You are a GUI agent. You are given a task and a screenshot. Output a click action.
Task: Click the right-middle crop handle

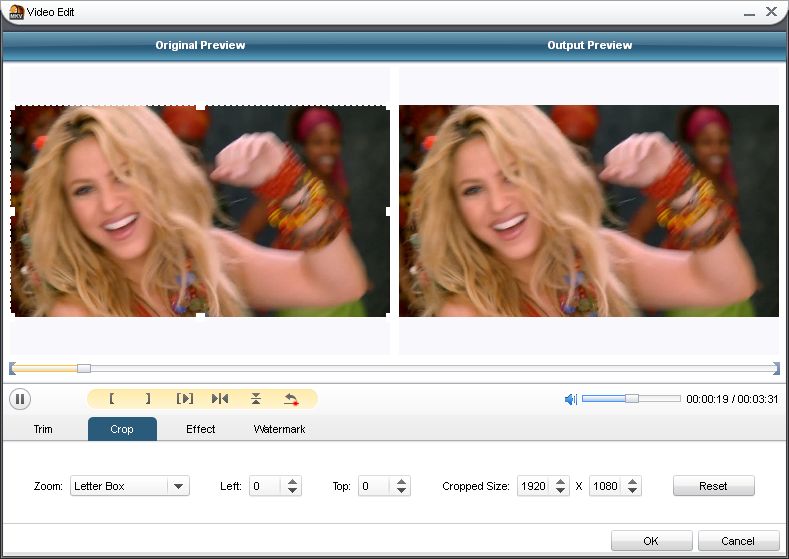coord(388,211)
